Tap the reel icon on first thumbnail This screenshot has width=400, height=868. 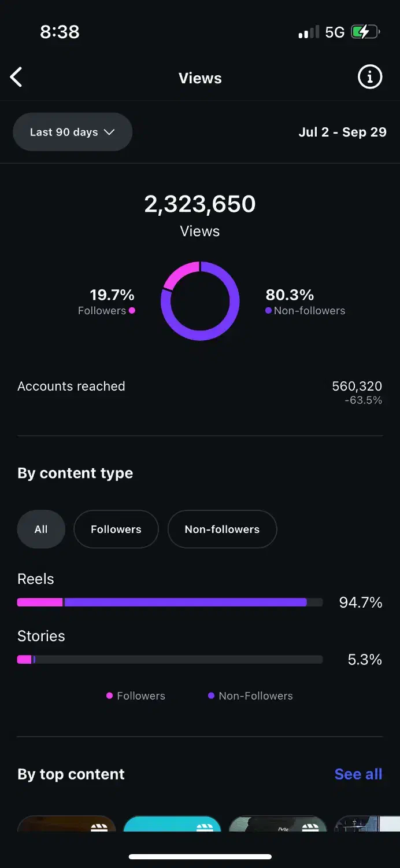click(99, 827)
